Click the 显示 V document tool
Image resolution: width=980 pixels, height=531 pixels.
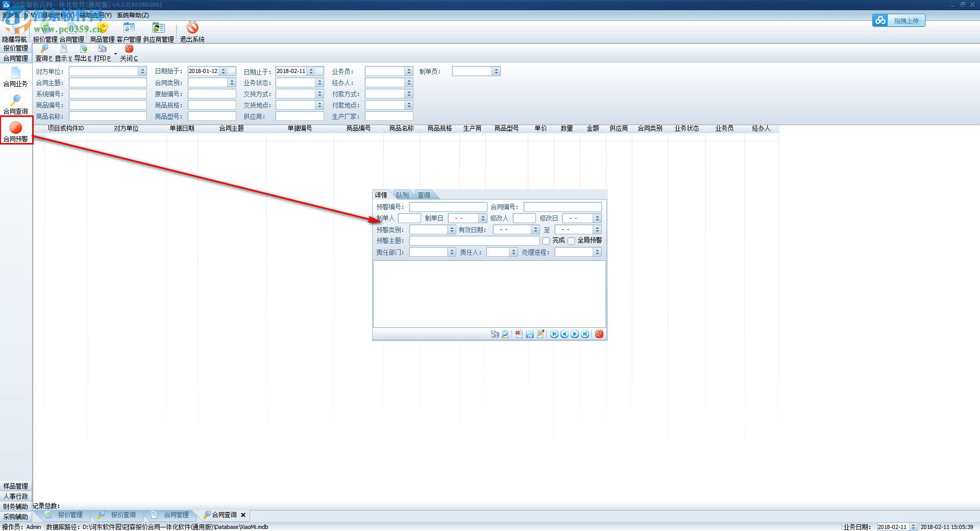pyautogui.click(x=63, y=53)
